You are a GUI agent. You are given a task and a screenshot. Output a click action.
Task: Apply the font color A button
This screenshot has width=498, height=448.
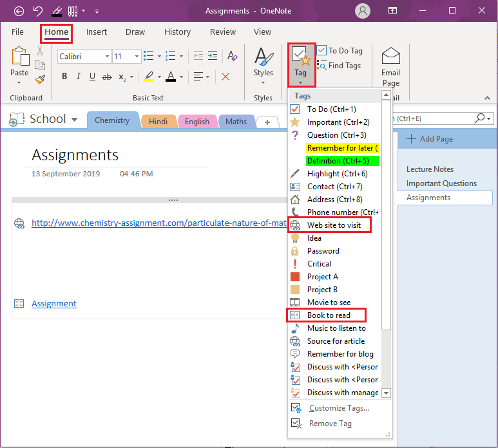[171, 77]
